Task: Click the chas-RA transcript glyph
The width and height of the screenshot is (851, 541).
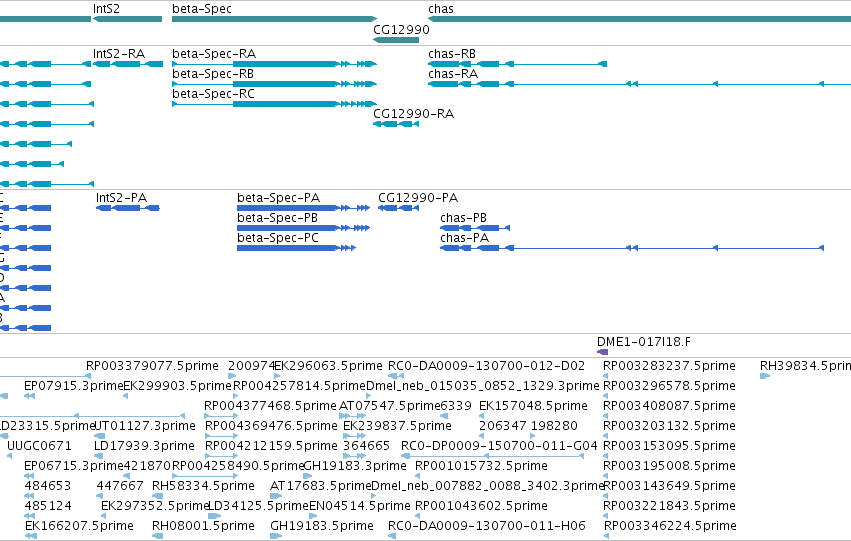Action: click(x=639, y=84)
